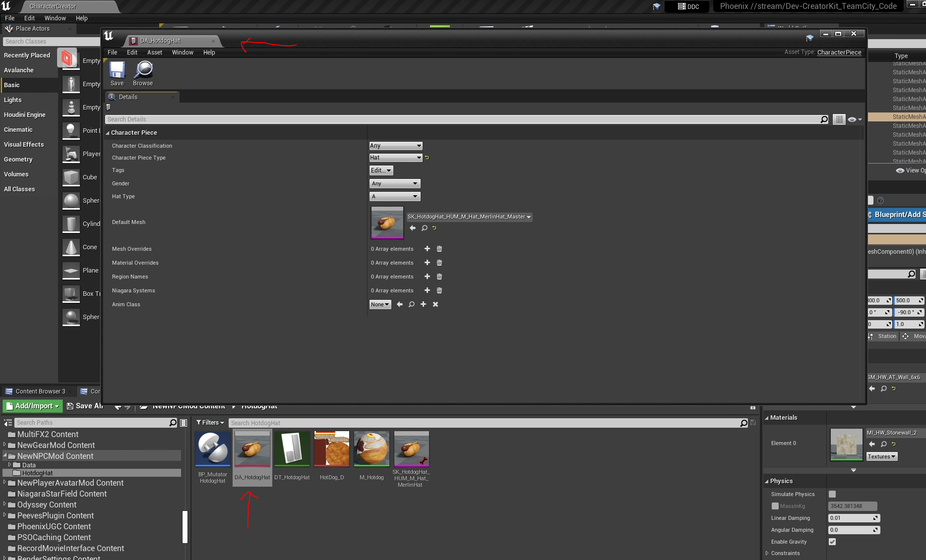Open Help menu in main CharacterCreator window
The width and height of the screenshot is (926, 560).
coord(81,18)
